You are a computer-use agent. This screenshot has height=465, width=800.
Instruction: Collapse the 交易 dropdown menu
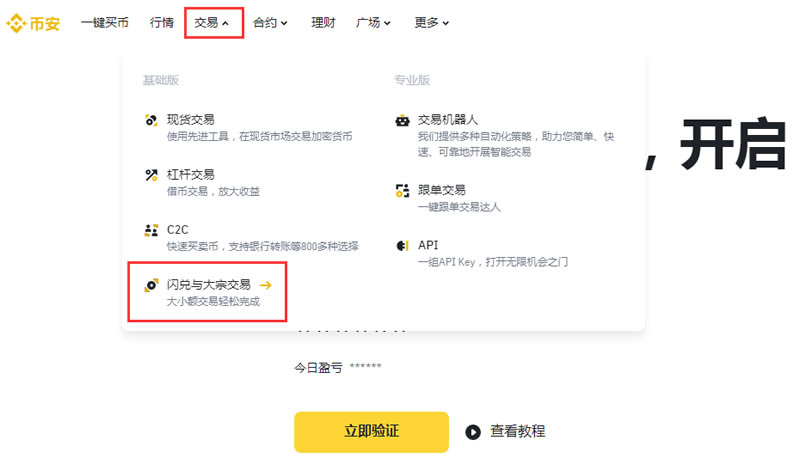tap(213, 22)
